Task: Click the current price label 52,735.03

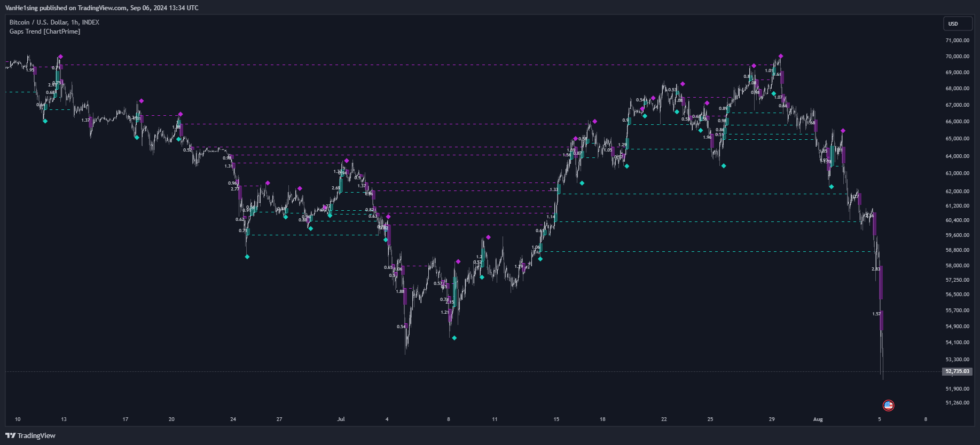Action: coord(957,371)
